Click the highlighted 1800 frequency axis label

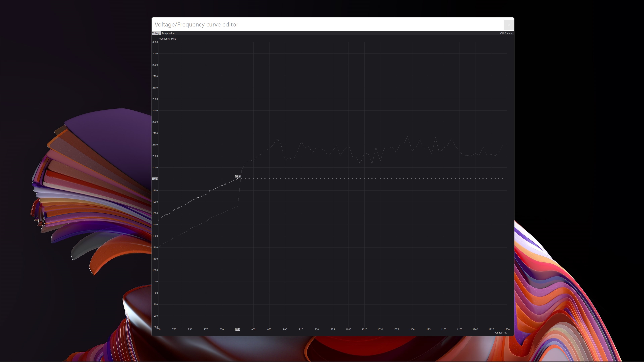pos(155,179)
